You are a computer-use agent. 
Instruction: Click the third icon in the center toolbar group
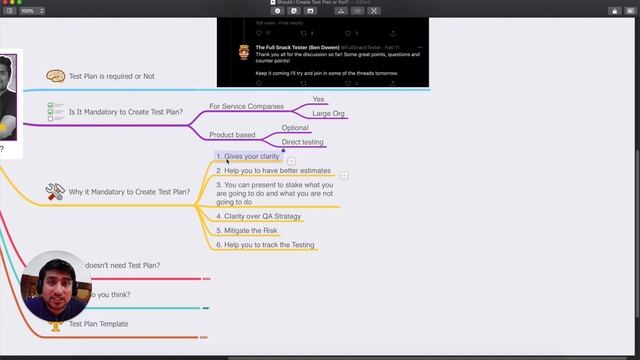310,11
